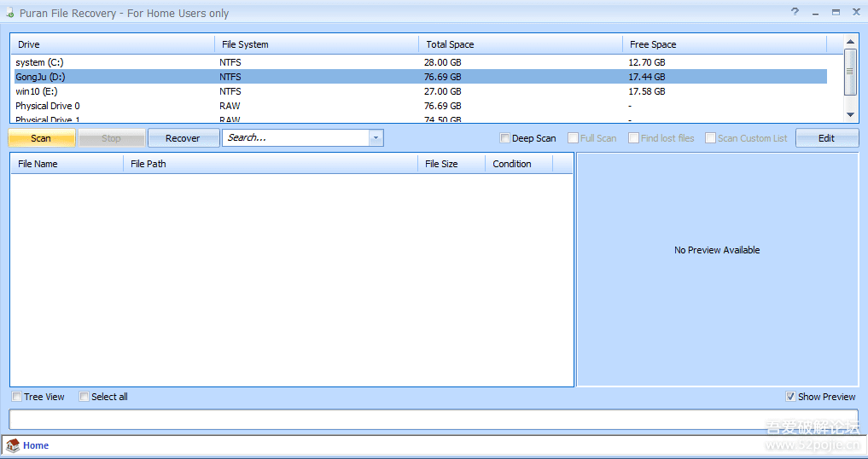Click the drive list scrollbar thumb

coord(850,72)
